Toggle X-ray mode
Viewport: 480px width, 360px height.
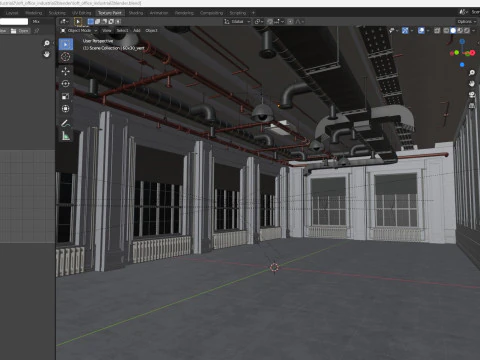pyautogui.click(x=437, y=31)
